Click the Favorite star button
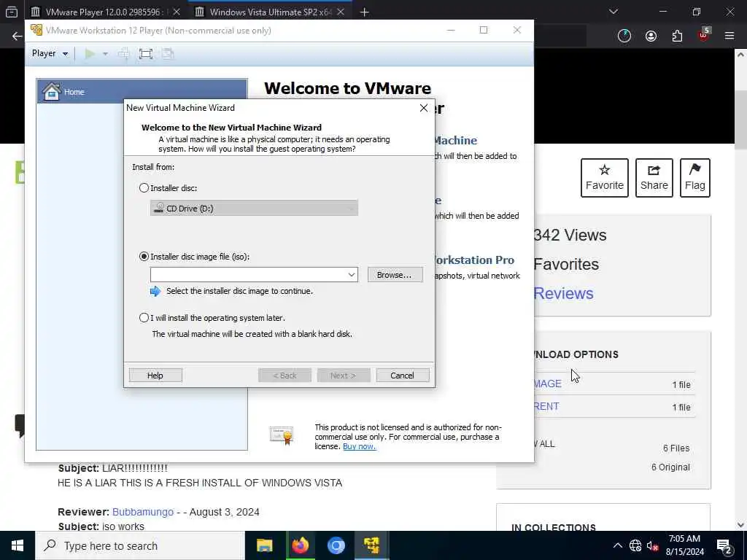Viewport: 747px width, 560px height. click(605, 178)
